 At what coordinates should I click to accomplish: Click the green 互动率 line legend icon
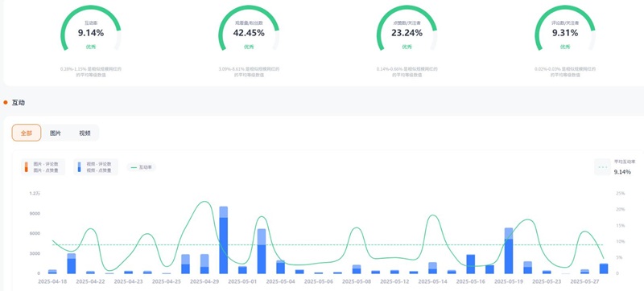click(x=134, y=167)
